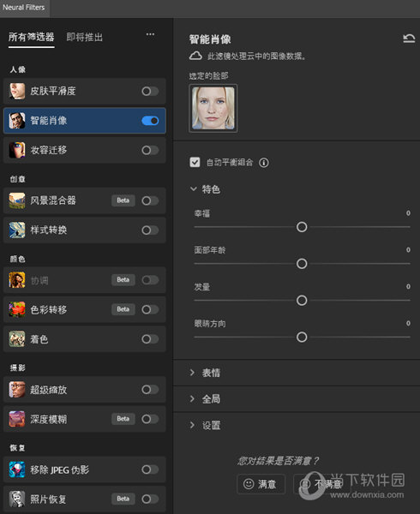Enable the 着色 toggle switch
The width and height of the screenshot is (420, 514).
(150, 339)
